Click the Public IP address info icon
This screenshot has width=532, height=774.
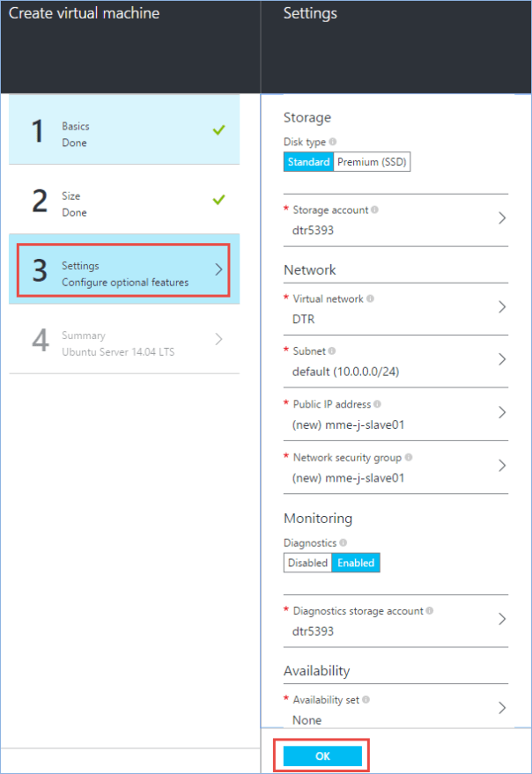point(377,404)
